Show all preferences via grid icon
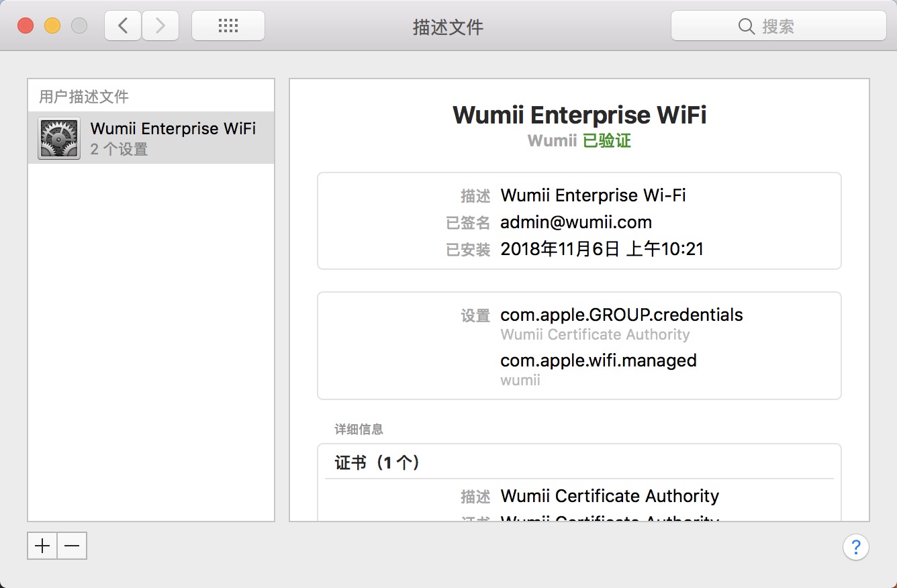Image resolution: width=897 pixels, height=588 pixels. (228, 26)
